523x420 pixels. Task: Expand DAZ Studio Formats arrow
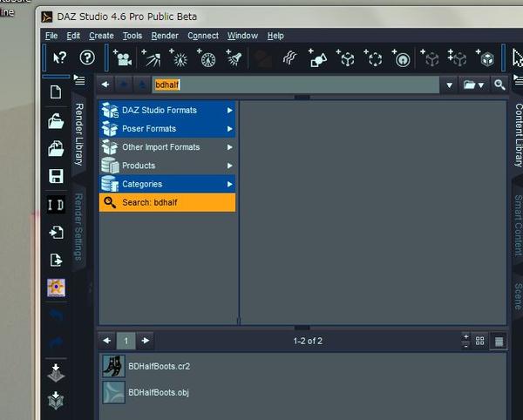point(230,111)
